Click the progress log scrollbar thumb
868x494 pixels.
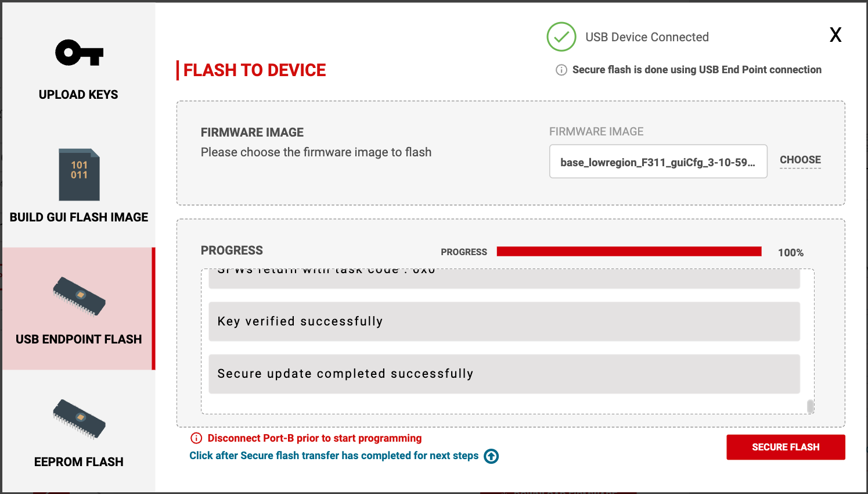click(x=811, y=406)
